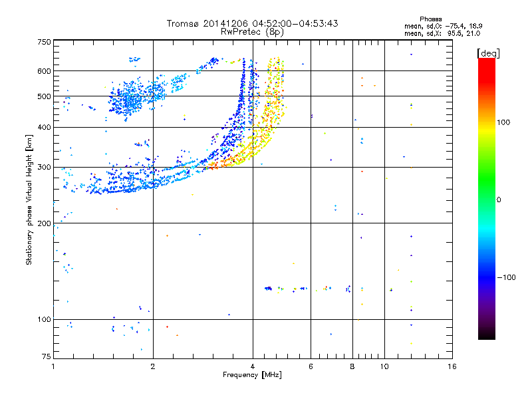Click the y-axis tick label '500'
Viewport: 532px width, 399px height.
tap(44, 96)
